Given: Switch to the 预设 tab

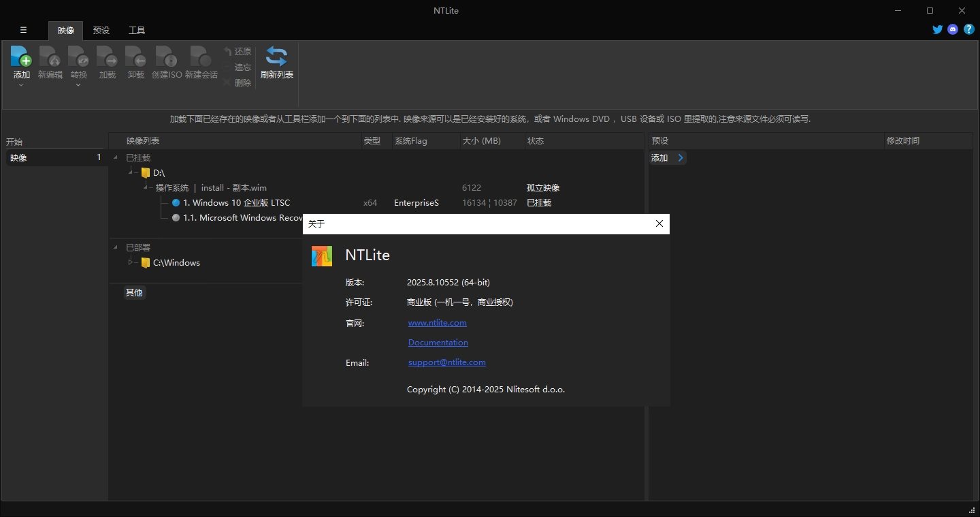Looking at the screenshot, I should click(101, 30).
